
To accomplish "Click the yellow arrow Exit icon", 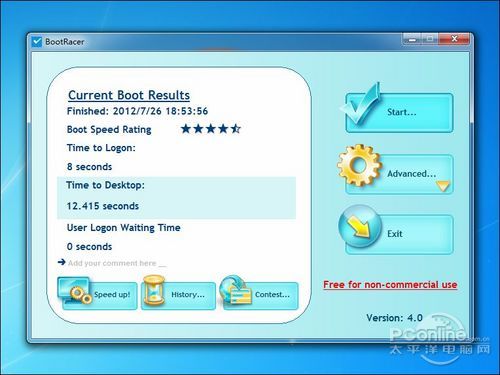I will 360,226.
